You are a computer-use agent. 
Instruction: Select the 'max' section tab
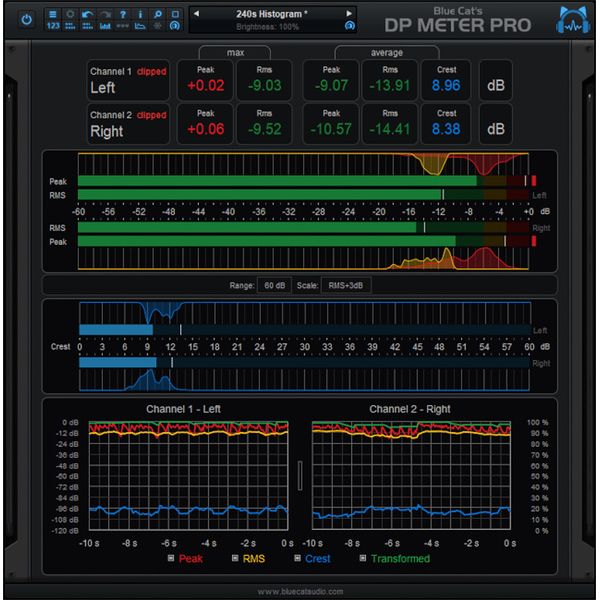pyautogui.click(x=235, y=52)
